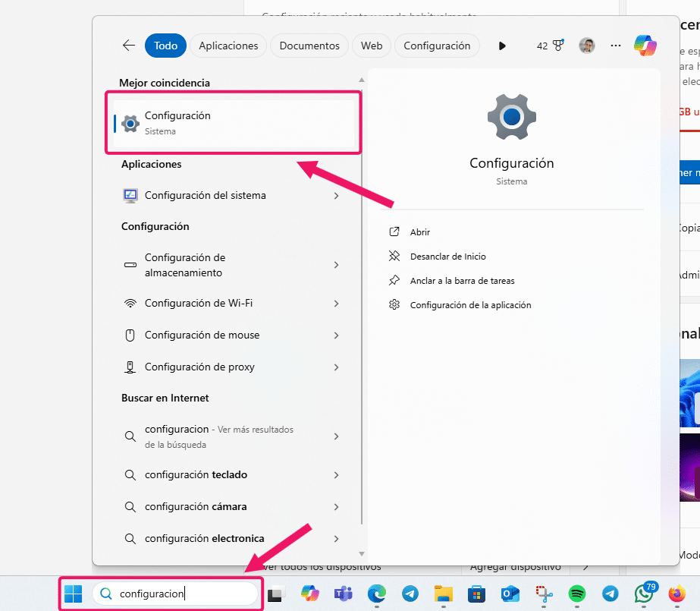Switch to Aplicaciones filter tab
The height and width of the screenshot is (611, 700).
click(228, 46)
